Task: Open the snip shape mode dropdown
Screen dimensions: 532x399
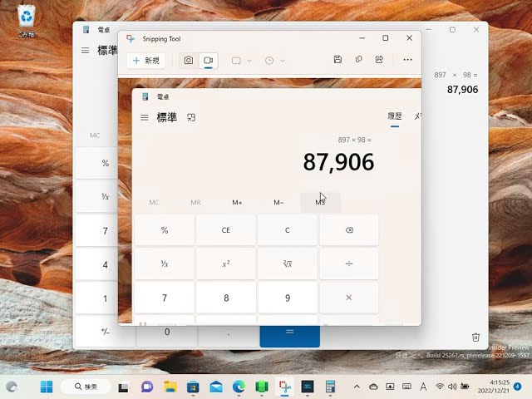Action: [x=241, y=61]
